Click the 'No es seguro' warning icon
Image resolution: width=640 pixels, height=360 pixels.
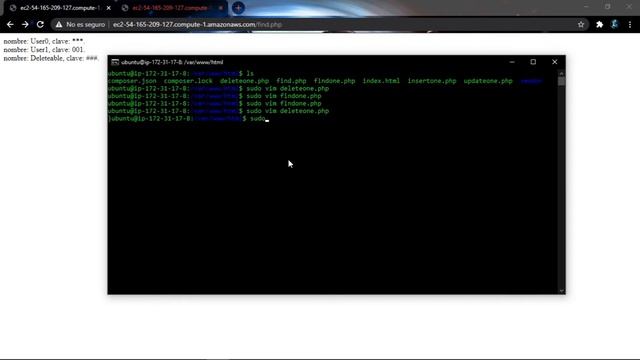(59, 24)
